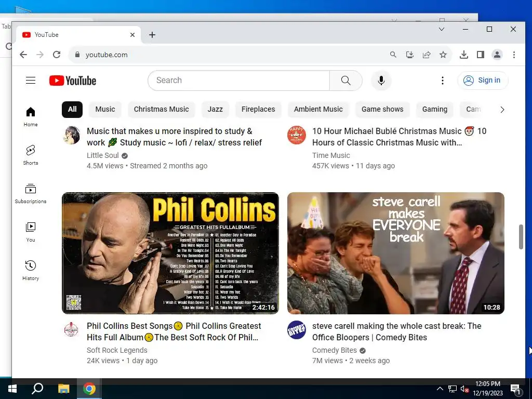Visit the Soft Rock Legends channel name

click(117, 350)
